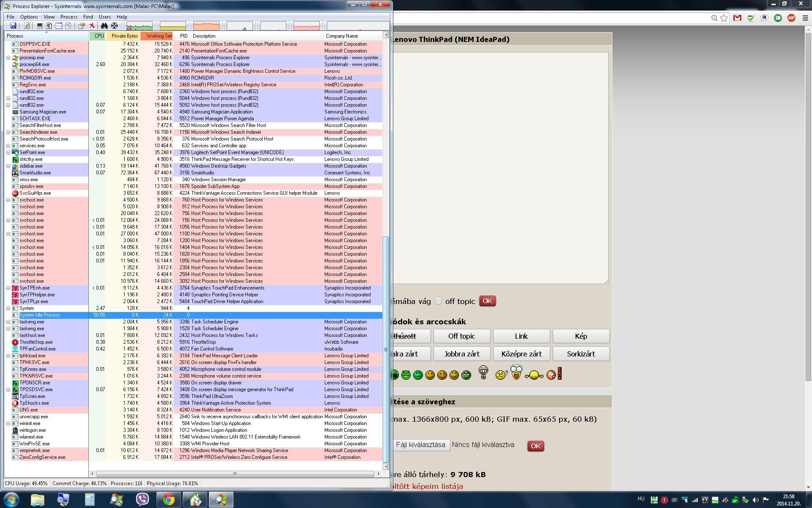This screenshot has height=508, width=812.
Task: Click the yellow commit history mini graph
Action: 173,26
